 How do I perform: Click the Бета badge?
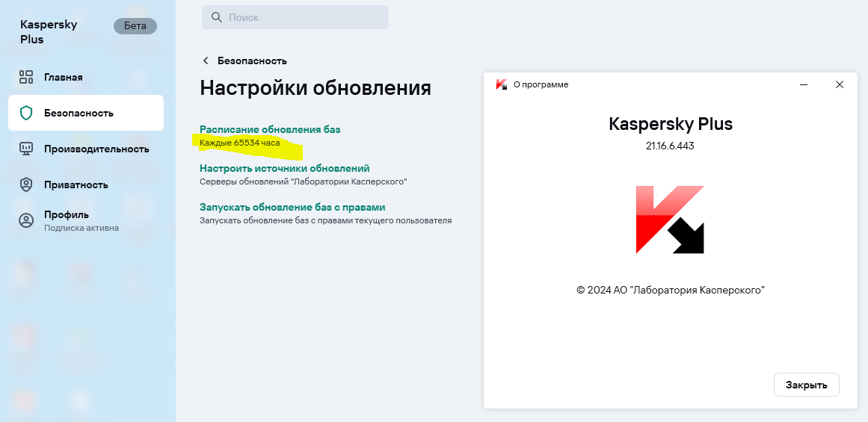pos(135,26)
